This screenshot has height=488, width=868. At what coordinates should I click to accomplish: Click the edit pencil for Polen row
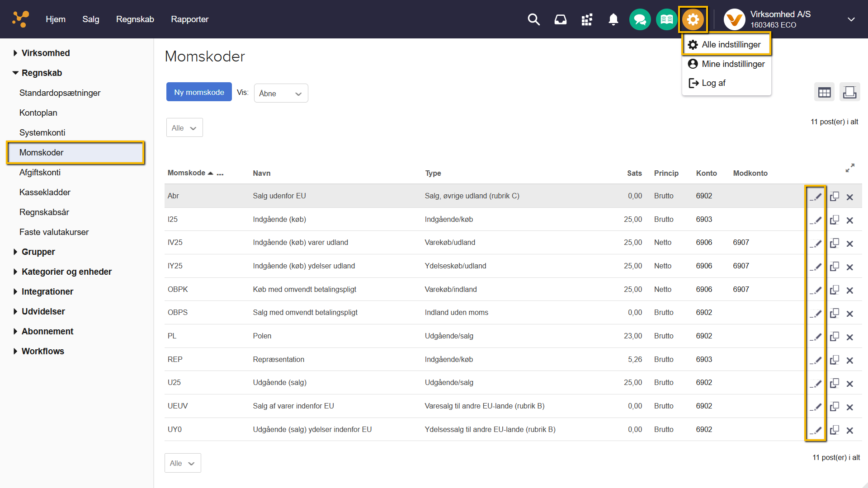815,337
